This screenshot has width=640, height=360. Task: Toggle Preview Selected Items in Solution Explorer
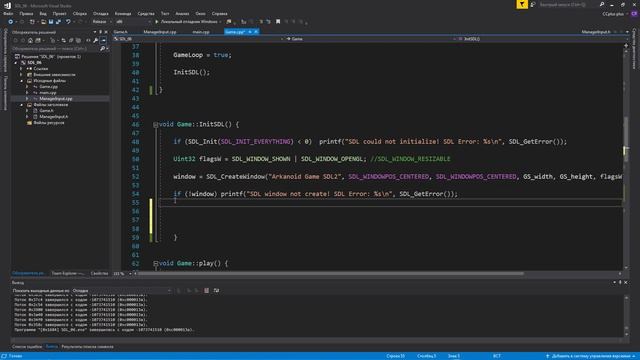[104, 40]
